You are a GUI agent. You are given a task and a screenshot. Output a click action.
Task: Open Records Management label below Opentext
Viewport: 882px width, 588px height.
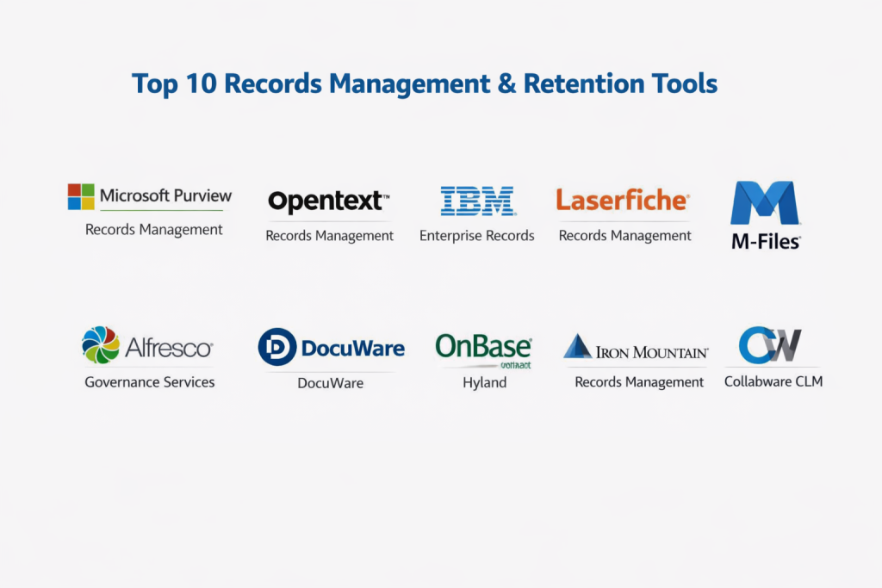pos(329,236)
